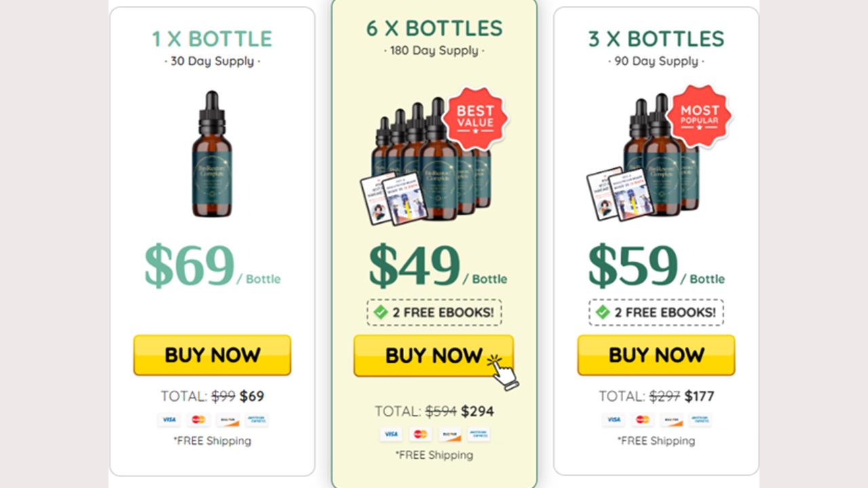
Task: Click the ebook covers beside the six bottles
Action: pyautogui.click(x=393, y=199)
